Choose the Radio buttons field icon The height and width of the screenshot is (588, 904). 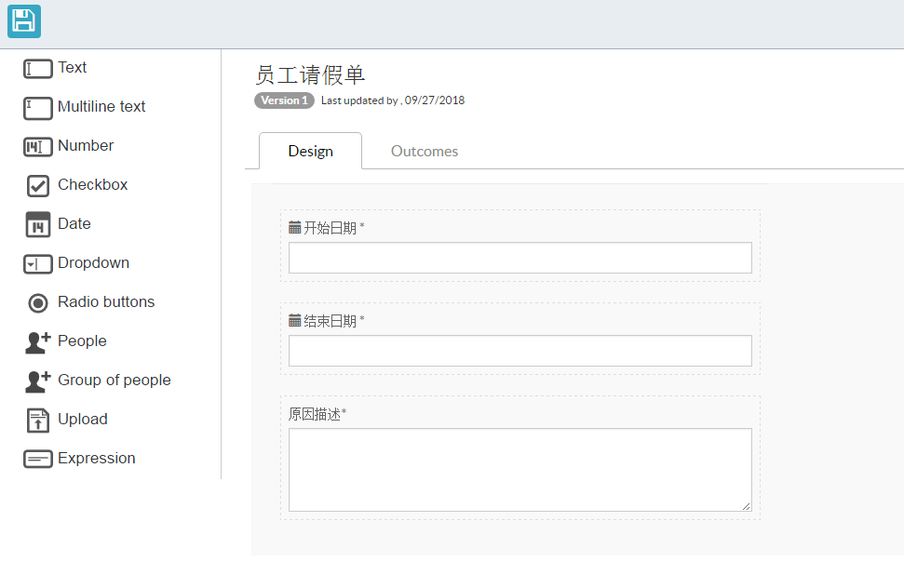(x=38, y=303)
